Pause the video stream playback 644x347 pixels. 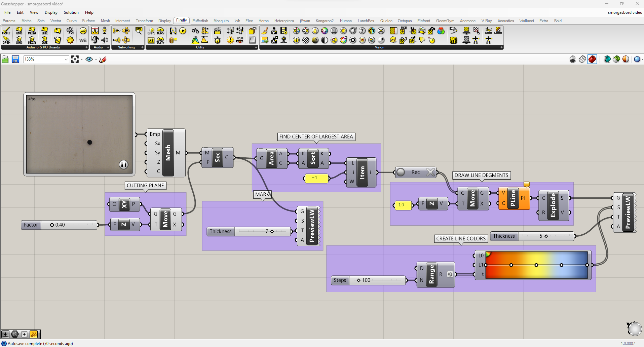coord(123,165)
